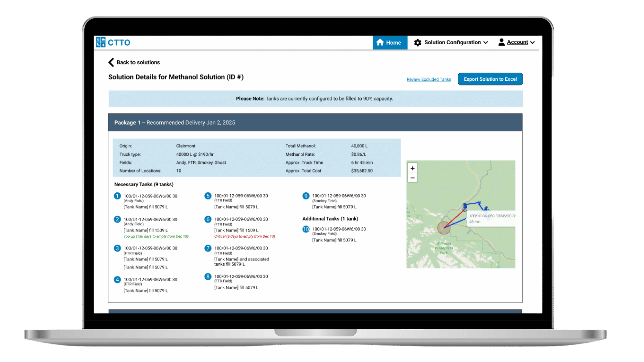Select tank marker number 2
This screenshot has height=362, width=644.
tap(117, 219)
